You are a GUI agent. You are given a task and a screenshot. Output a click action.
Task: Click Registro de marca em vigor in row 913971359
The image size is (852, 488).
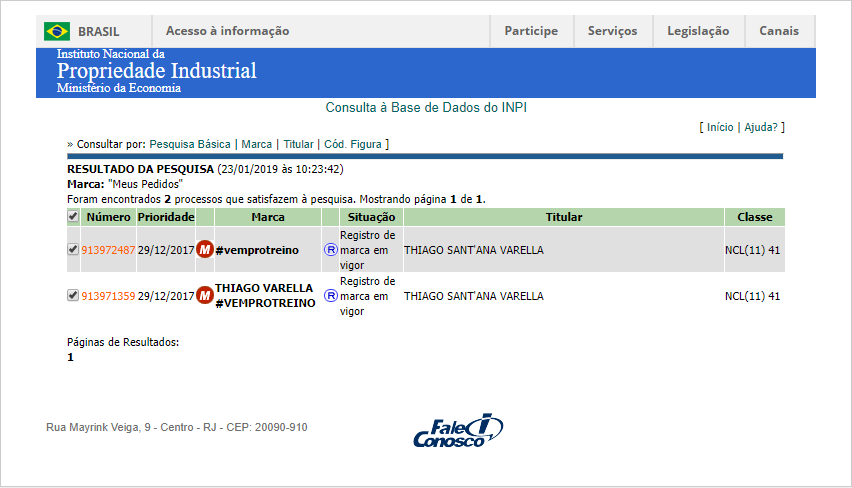(x=368, y=296)
